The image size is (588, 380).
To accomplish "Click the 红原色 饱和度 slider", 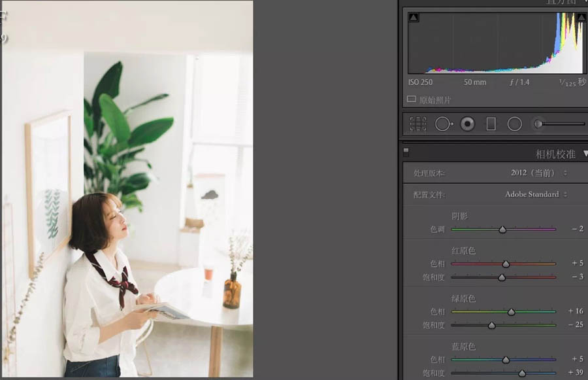I will pos(503,277).
